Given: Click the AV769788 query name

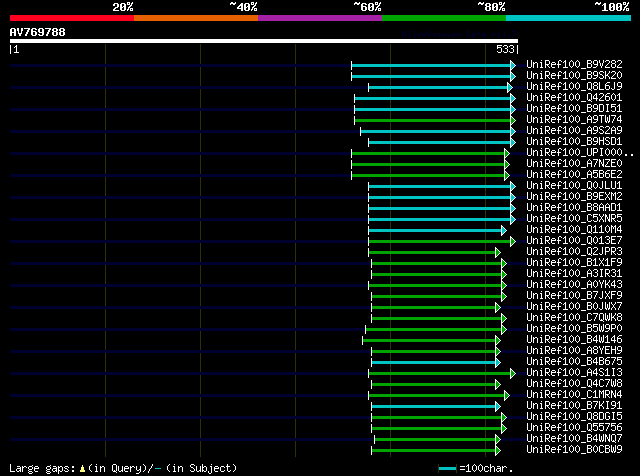Looking at the screenshot, I should [x=38, y=32].
